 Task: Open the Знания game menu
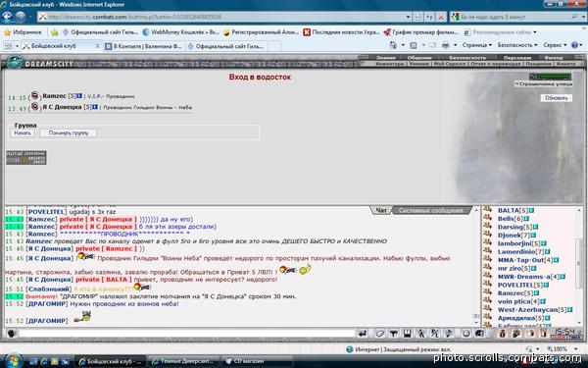(386, 58)
